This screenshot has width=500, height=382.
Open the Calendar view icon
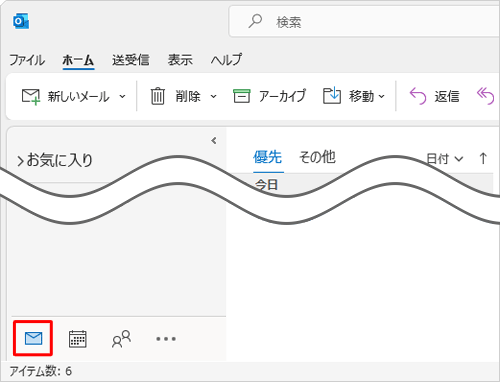pyautogui.click(x=78, y=339)
